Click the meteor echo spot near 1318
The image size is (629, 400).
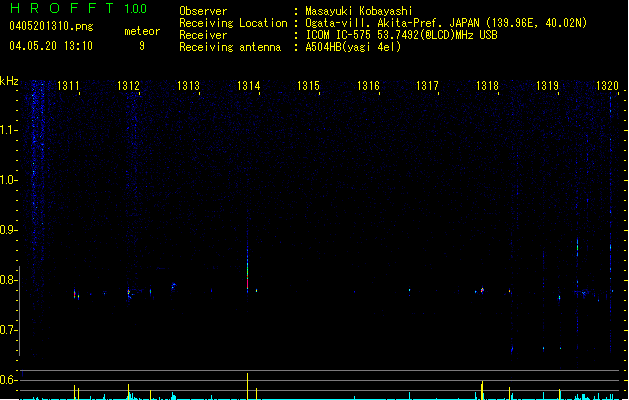(x=482, y=290)
